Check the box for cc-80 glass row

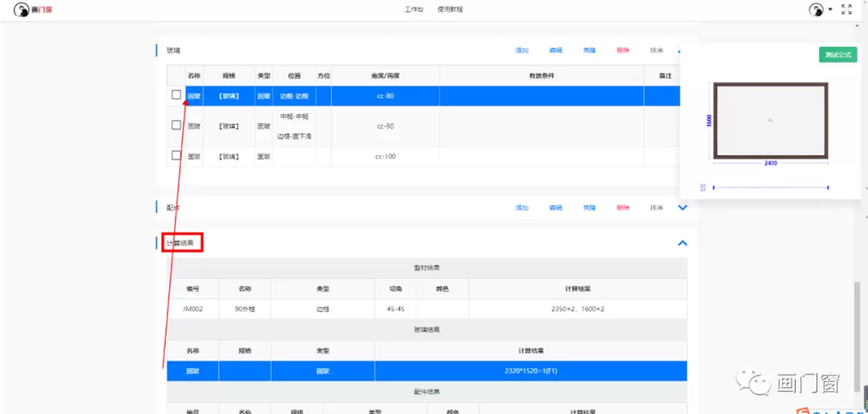coord(176,95)
